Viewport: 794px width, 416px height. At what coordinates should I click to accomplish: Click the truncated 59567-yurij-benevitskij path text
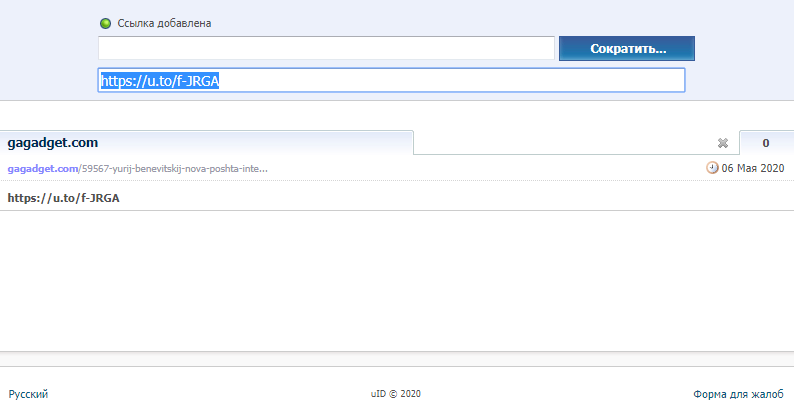[174, 168]
